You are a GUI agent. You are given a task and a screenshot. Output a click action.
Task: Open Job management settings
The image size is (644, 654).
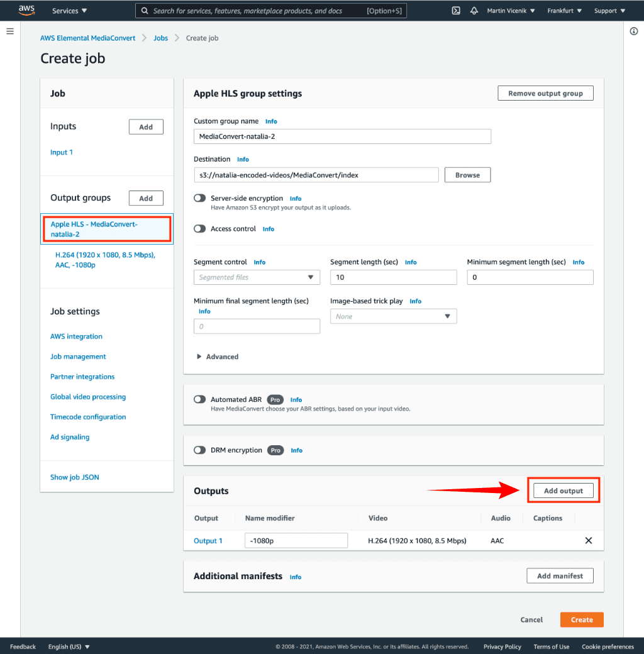click(78, 357)
